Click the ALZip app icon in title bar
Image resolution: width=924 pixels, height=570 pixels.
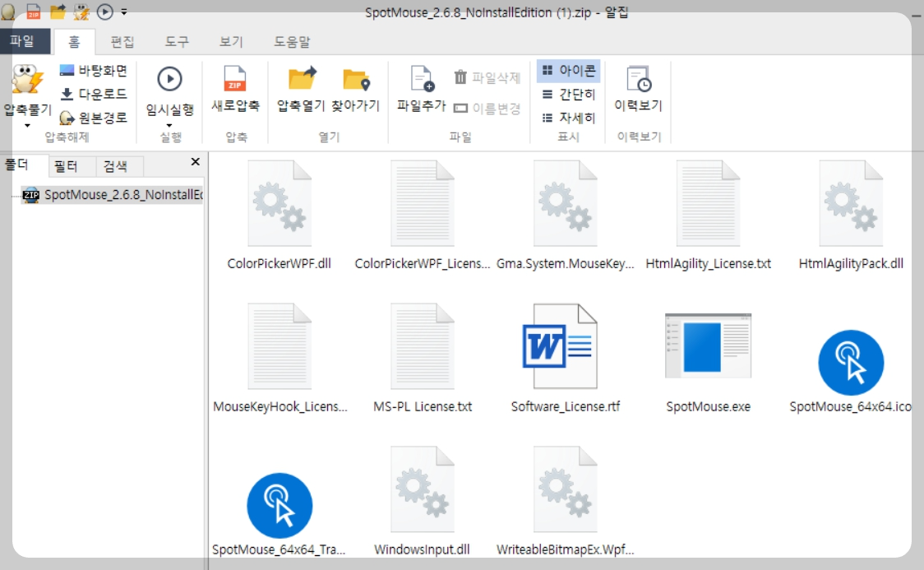(8, 12)
